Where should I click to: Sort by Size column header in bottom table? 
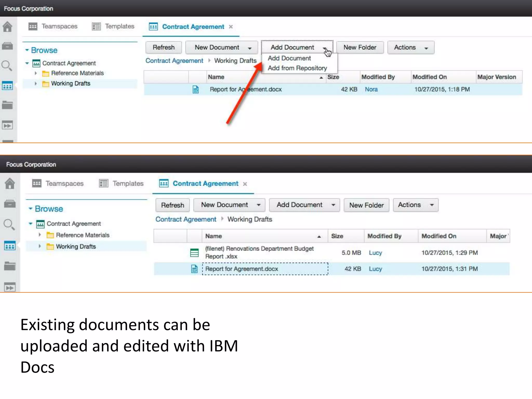click(x=346, y=236)
